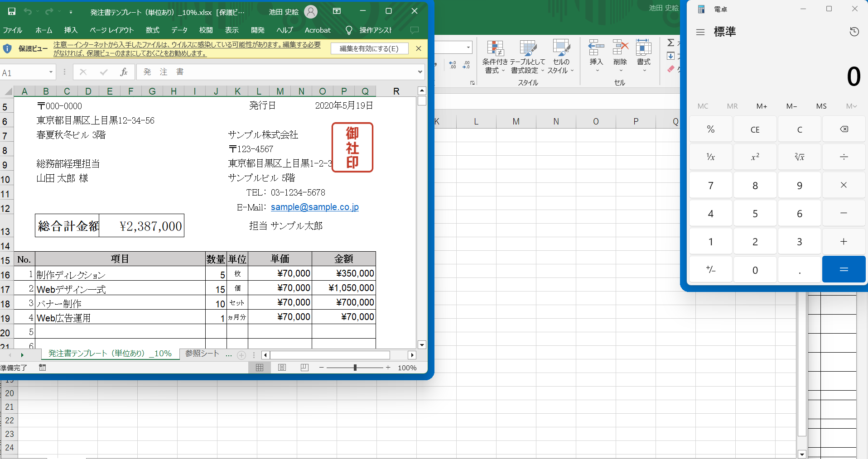Open テーブルとして書式設定 dropdown in background Excel
The height and width of the screenshot is (459, 868).
(528, 57)
